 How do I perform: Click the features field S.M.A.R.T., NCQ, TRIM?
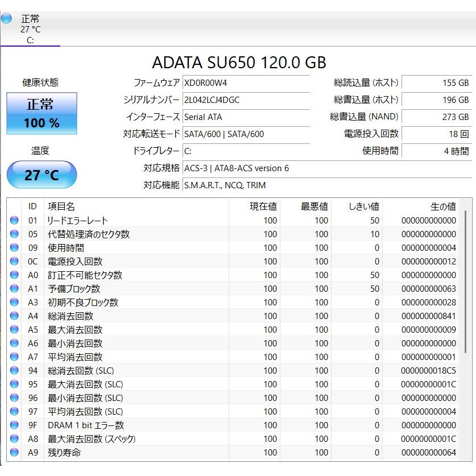[x=327, y=185]
